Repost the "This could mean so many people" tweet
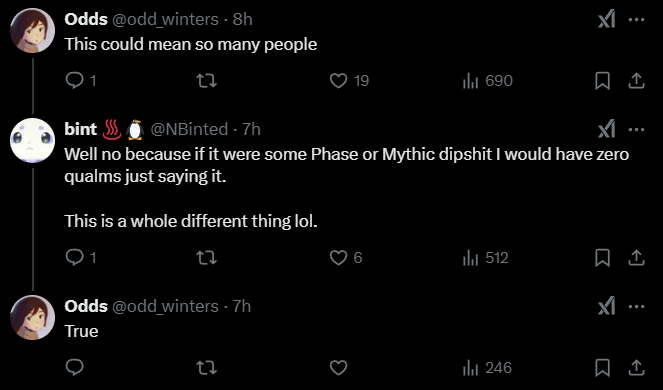This screenshot has width=663, height=390. click(207, 80)
